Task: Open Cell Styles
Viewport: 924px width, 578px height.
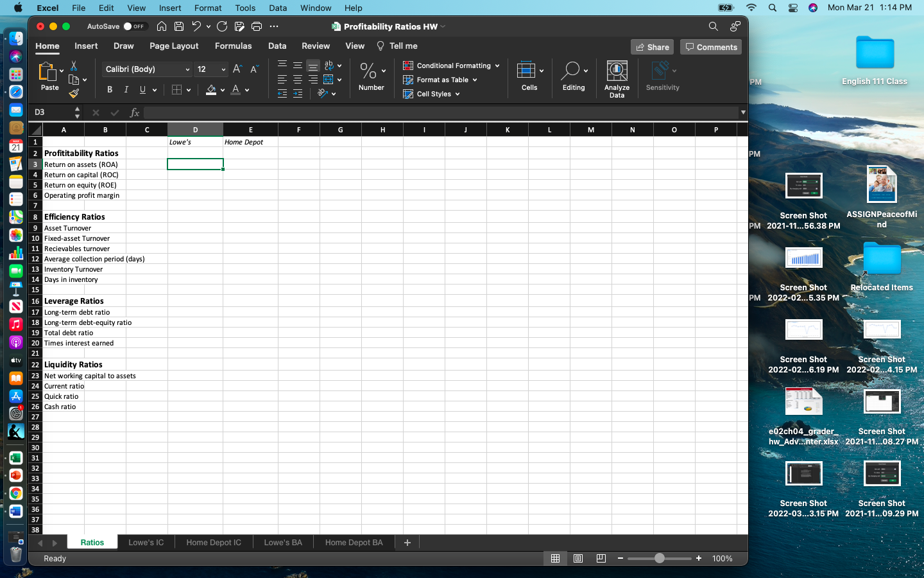Action: (x=431, y=93)
